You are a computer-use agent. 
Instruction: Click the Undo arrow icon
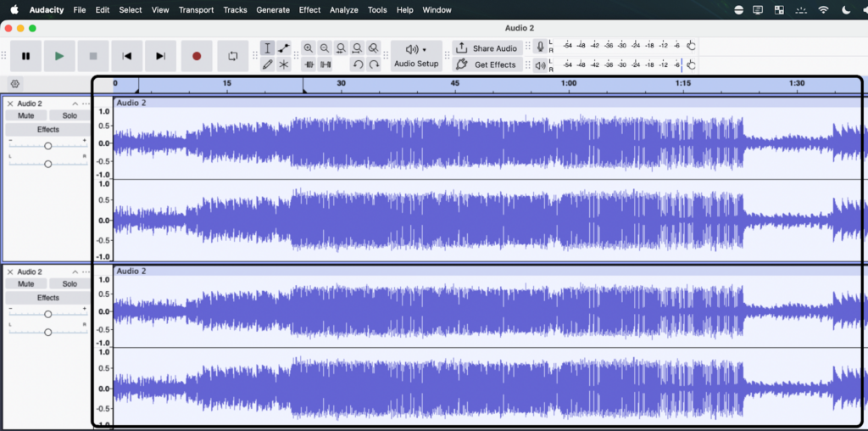point(358,64)
